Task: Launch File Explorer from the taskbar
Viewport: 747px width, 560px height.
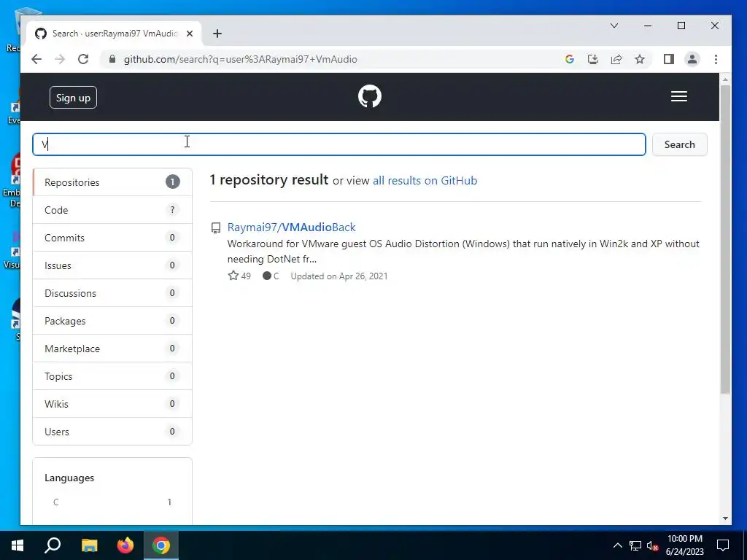Action: point(89,545)
